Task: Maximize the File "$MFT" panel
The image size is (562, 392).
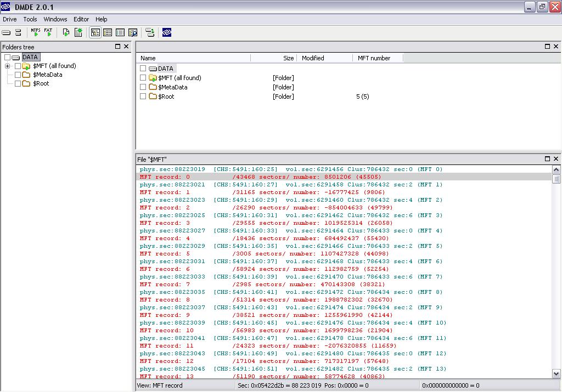Action: tap(547, 159)
